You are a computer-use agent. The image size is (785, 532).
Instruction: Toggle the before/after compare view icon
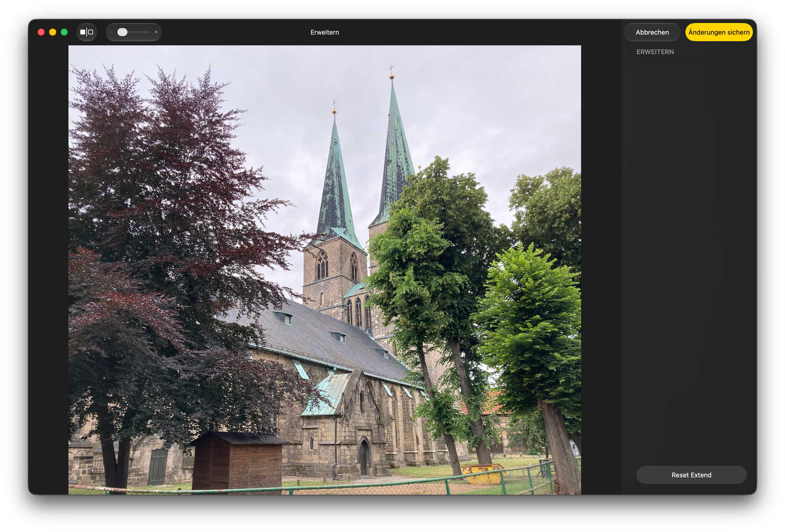[87, 32]
